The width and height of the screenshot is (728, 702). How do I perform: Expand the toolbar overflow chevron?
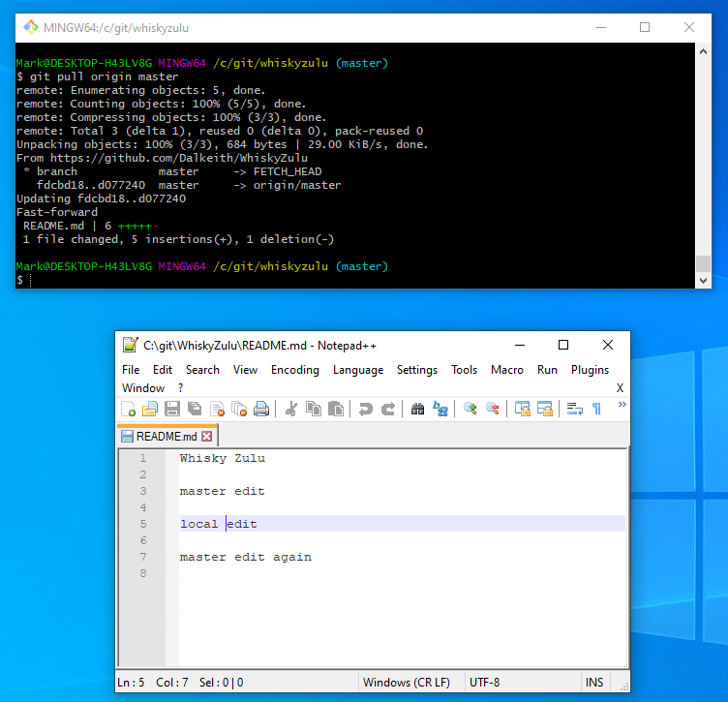tap(622, 405)
